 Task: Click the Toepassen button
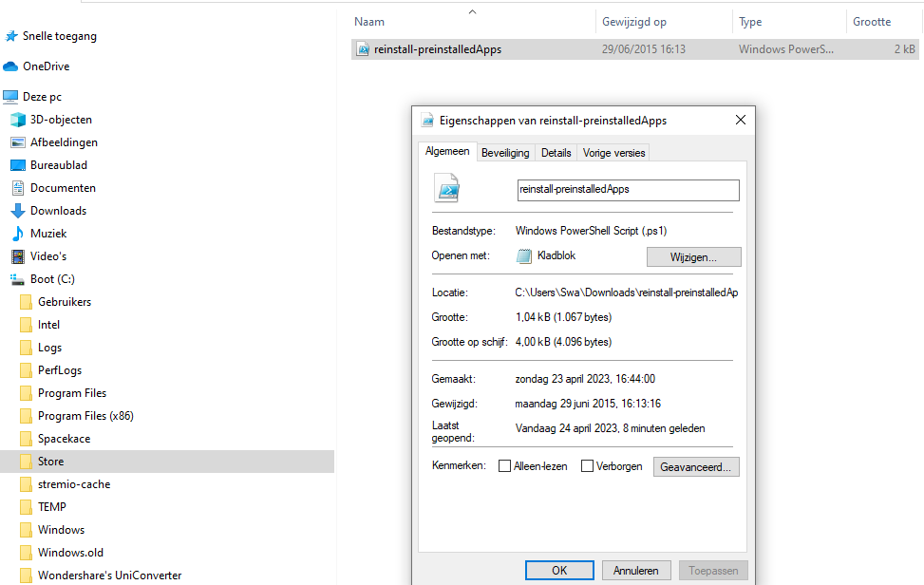pyautogui.click(x=713, y=570)
